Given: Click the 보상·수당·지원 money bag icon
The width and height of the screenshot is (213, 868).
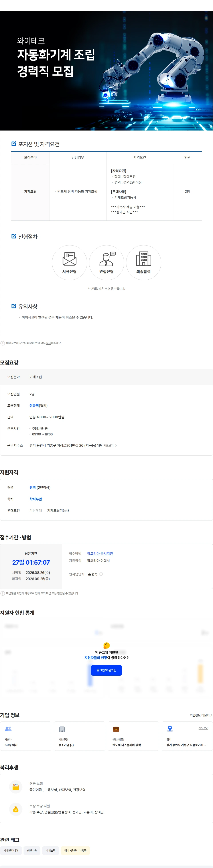Looking at the screenshot, I should click(16, 809).
